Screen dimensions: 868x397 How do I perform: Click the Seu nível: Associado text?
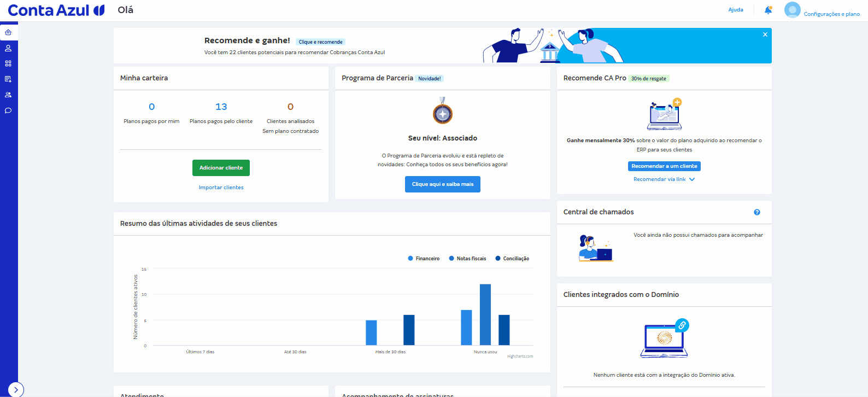pyautogui.click(x=443, y=138)
